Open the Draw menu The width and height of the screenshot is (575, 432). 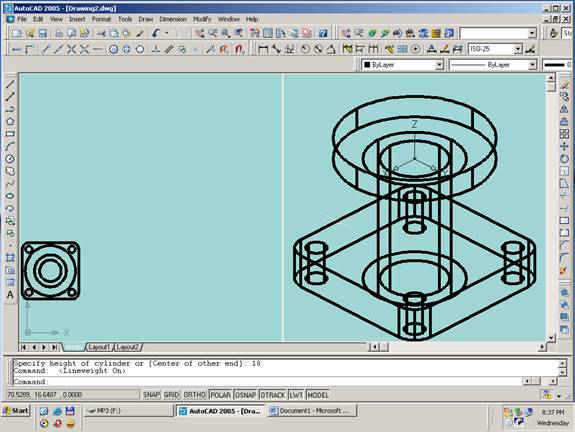point(146,19)
